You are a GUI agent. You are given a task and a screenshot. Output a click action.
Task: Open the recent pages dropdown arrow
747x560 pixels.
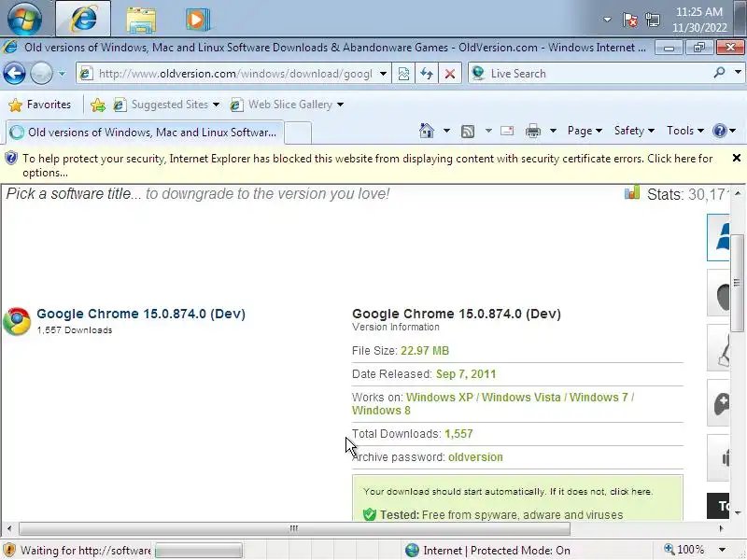62,74
